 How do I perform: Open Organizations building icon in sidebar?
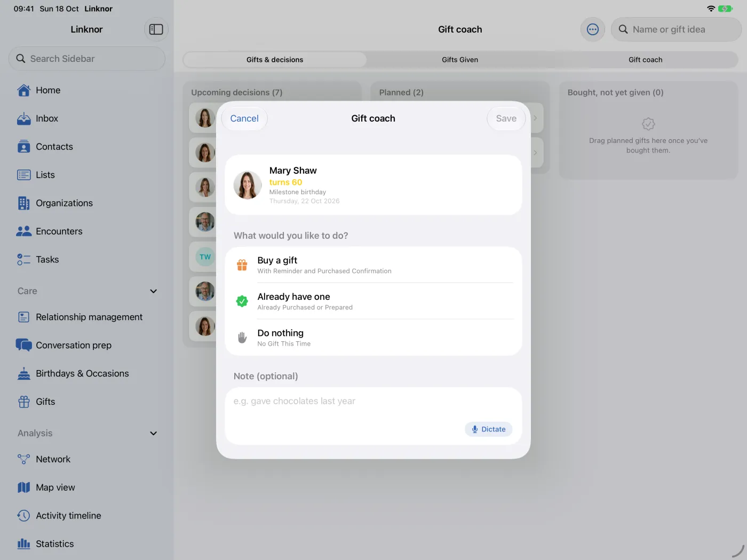click(x=24, y=203)
